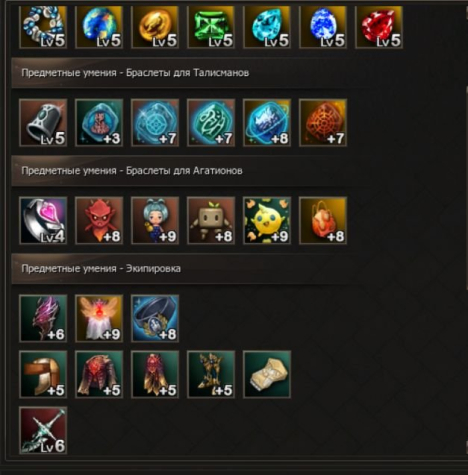Click the blue crystal talisman +8

(267, 123)
